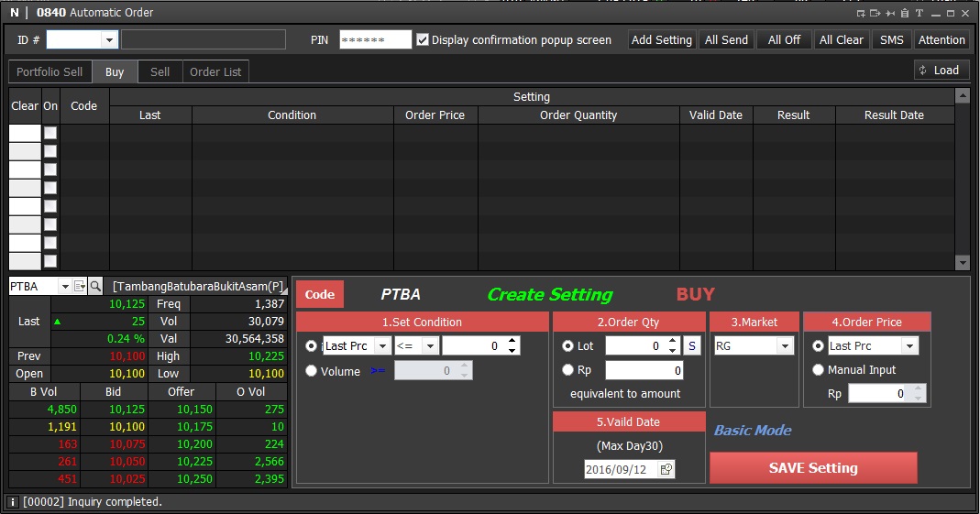Select the Manual Input order price radio
The height and width of the screenshot is (514, 980).
818,370
